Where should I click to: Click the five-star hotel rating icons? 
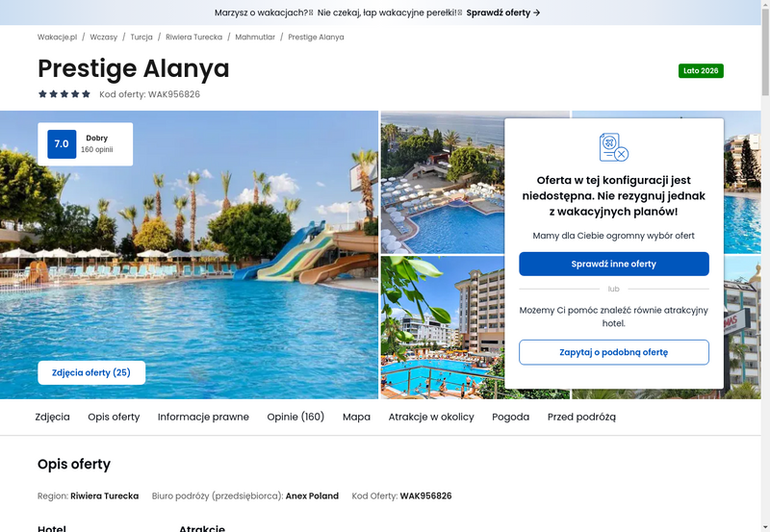point(64,93)
